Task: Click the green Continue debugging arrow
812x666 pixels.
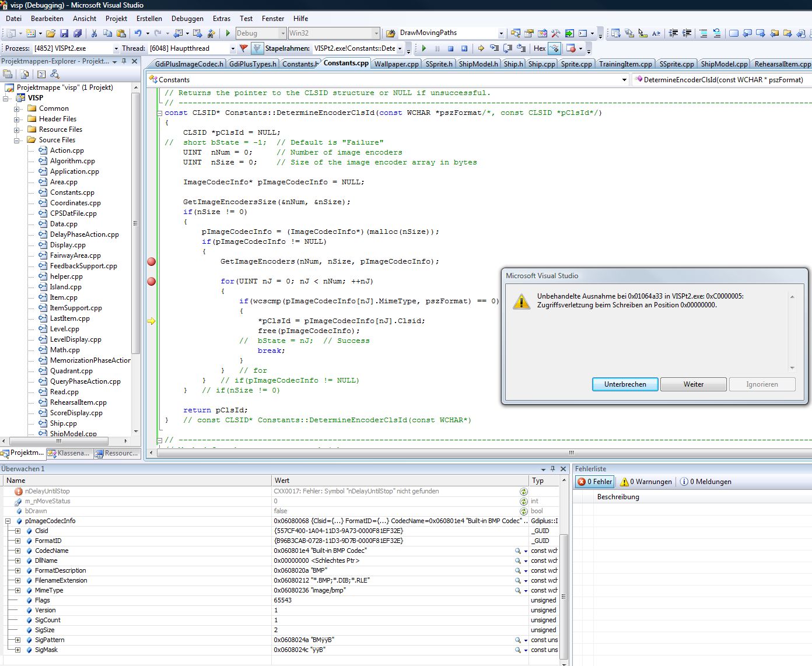Action: [424, 48]
